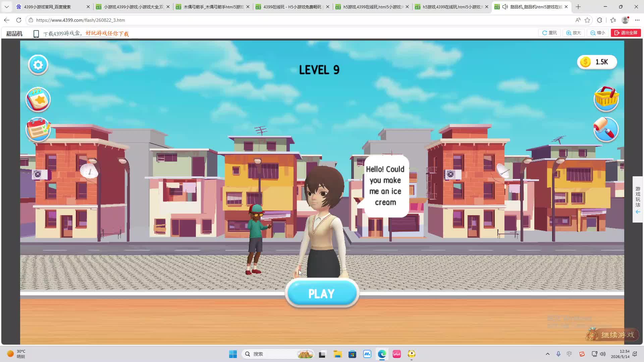Screen dimensions: 644x362
Task: Go back to the previous page
Action: (x=7, y=20)
